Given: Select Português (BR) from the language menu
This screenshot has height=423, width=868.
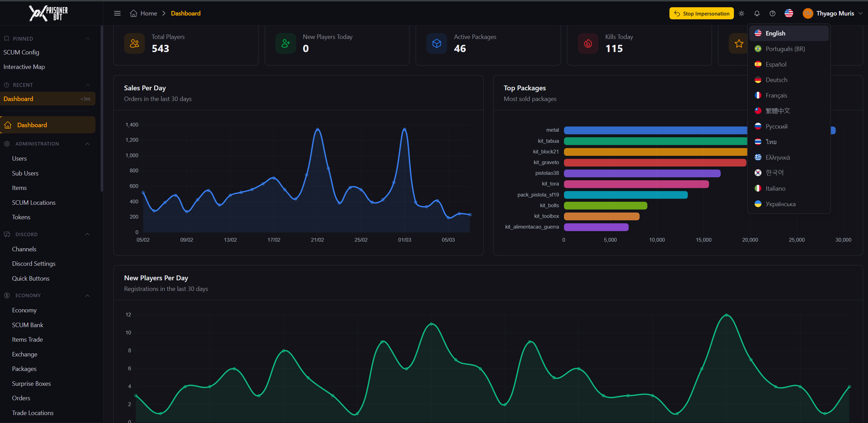Looking at the screenshot, I should (x=785, y=49).
